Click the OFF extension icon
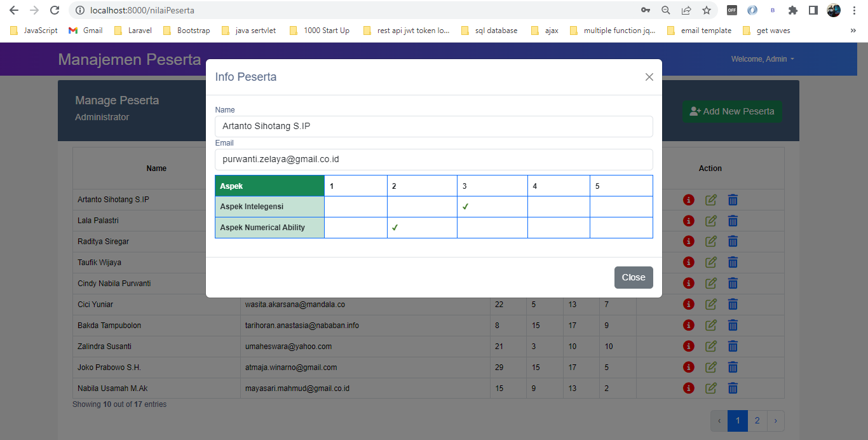The height and width of the screenshot is (440, 868). coord(732,10)
